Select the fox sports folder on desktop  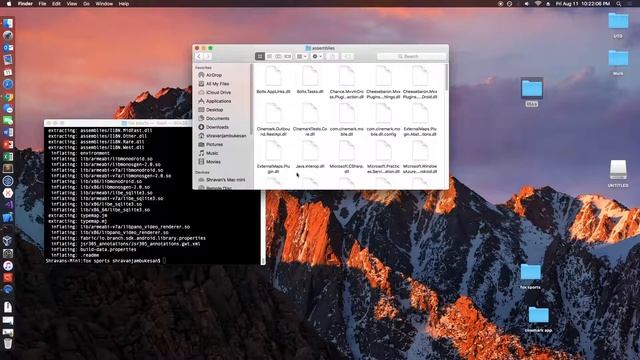coord(531,276)
